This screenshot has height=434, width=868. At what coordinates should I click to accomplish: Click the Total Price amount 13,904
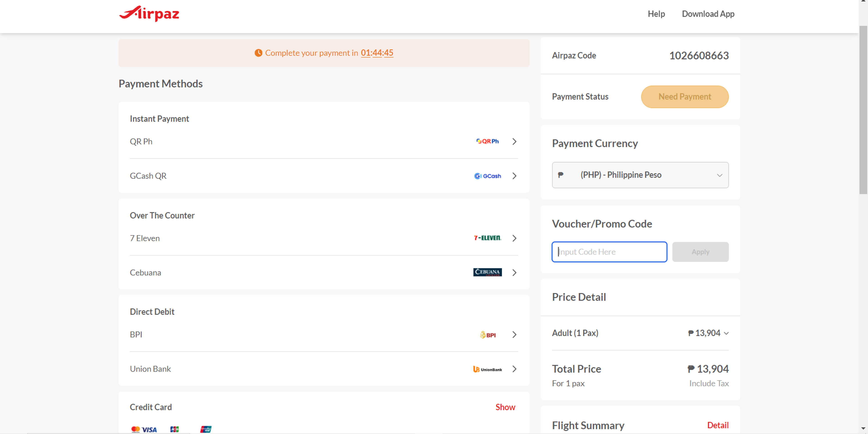pos(708,369)
